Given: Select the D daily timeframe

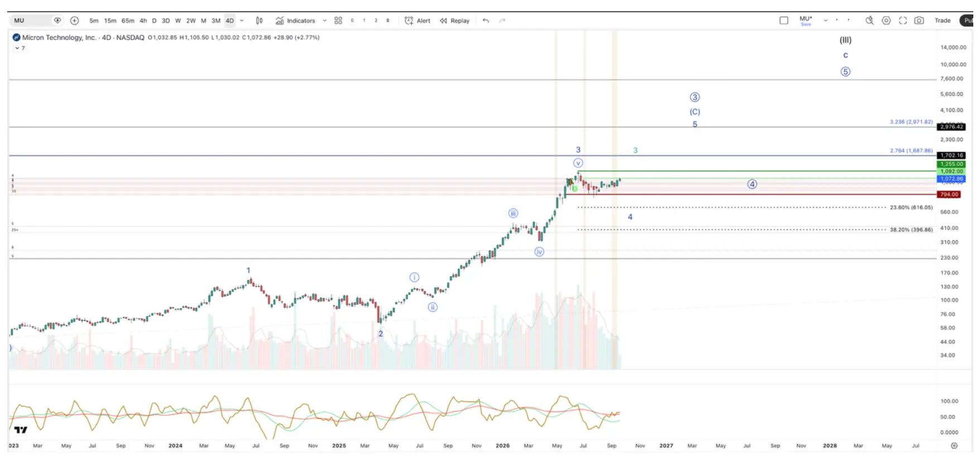Looking at the screenshot, I should 154,21.
